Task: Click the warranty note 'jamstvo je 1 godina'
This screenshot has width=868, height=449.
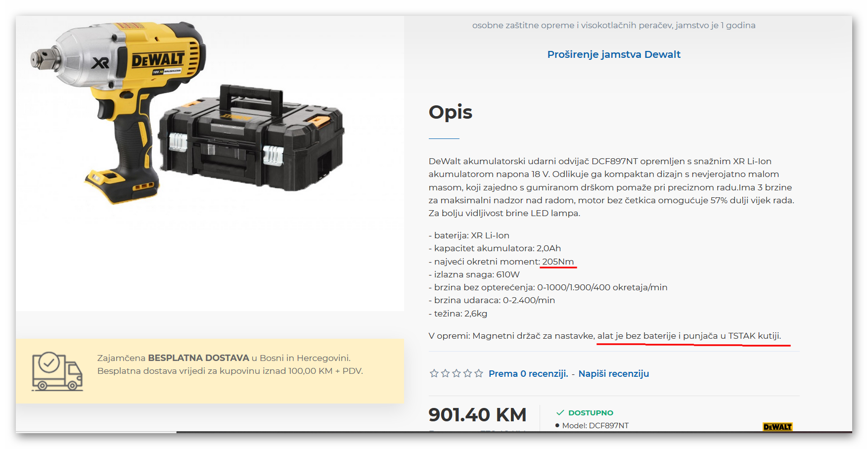Action: pos(716,25)
